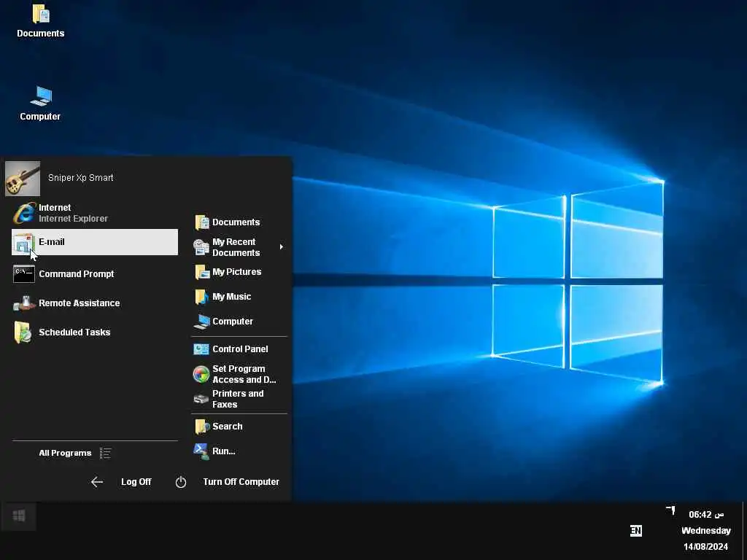747x560 pixels.
Task: Click the Command Prompt black console icon
Action: (x=24, y=274)
